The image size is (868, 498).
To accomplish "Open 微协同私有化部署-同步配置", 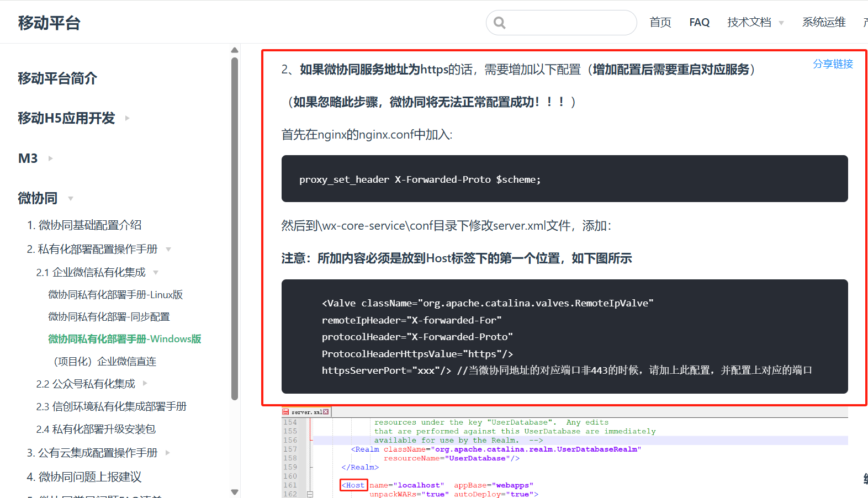I will coord(109,317).
